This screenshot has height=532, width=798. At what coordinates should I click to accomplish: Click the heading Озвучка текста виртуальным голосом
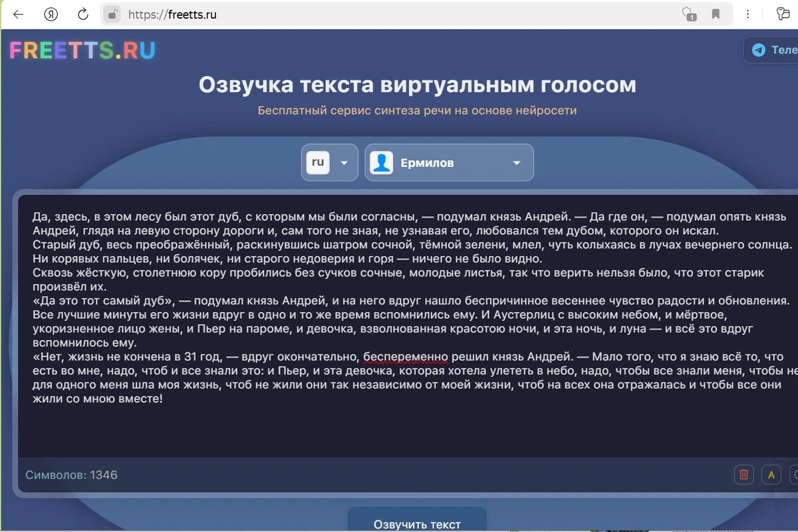pos(417,85)
